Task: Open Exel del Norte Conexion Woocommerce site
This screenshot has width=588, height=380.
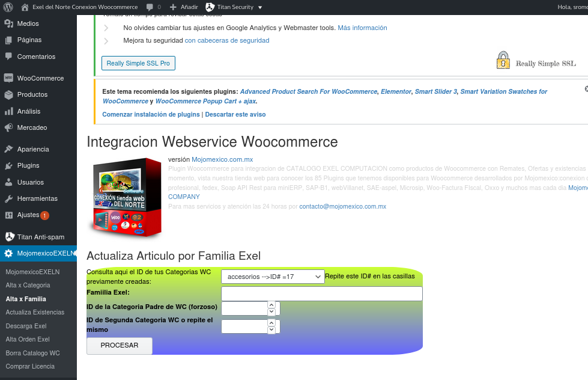Action: pyautogui.click(x=85, y=7)
